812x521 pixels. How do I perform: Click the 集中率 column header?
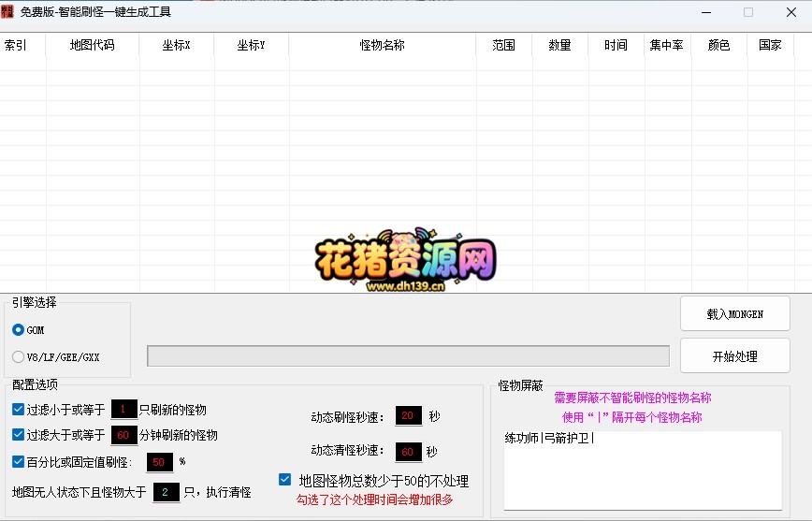(x=668, y=45)
